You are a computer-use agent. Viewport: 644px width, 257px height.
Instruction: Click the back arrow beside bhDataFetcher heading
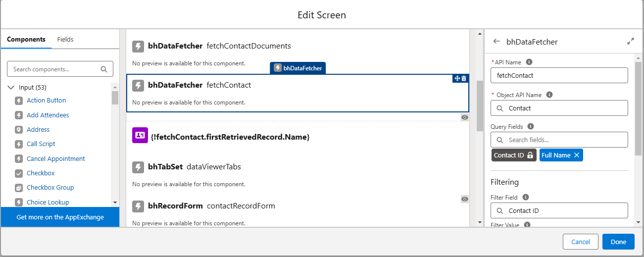tap(496, 42)
